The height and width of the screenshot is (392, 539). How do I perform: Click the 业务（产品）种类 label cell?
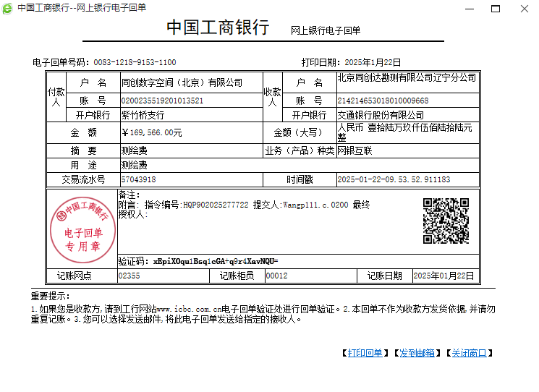coord(300,150)
